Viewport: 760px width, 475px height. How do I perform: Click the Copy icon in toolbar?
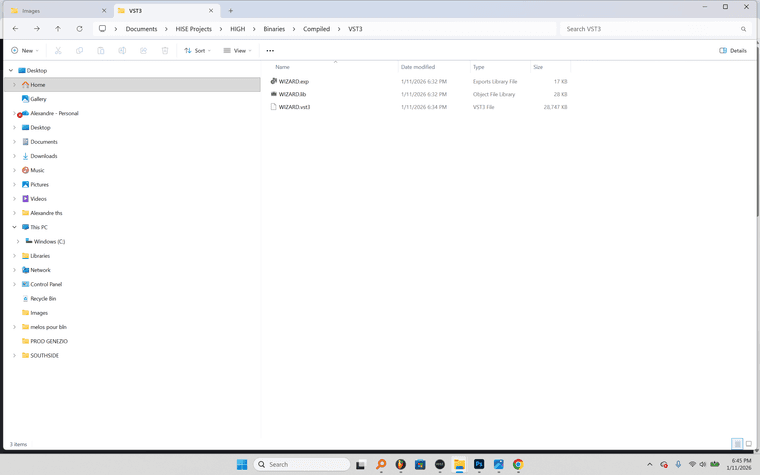[79, 50]
